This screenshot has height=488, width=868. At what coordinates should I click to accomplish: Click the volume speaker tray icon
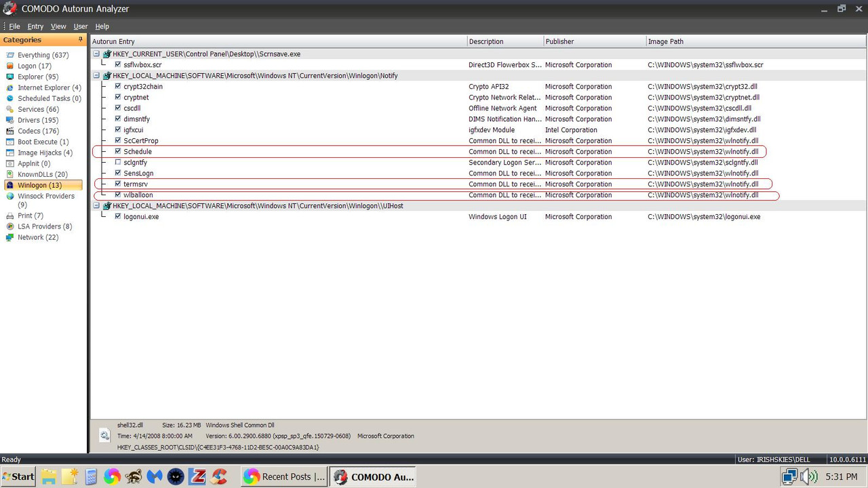(x=809, y=477)
